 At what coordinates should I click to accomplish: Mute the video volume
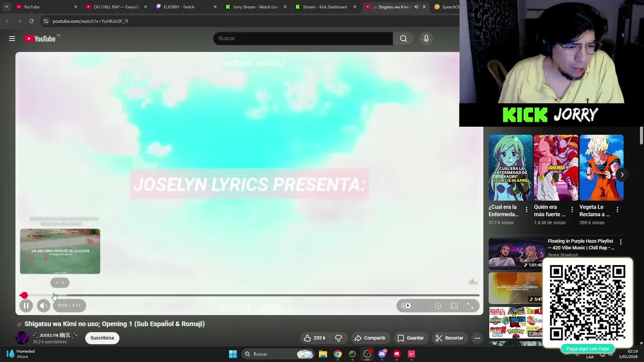tap(43, 305)
